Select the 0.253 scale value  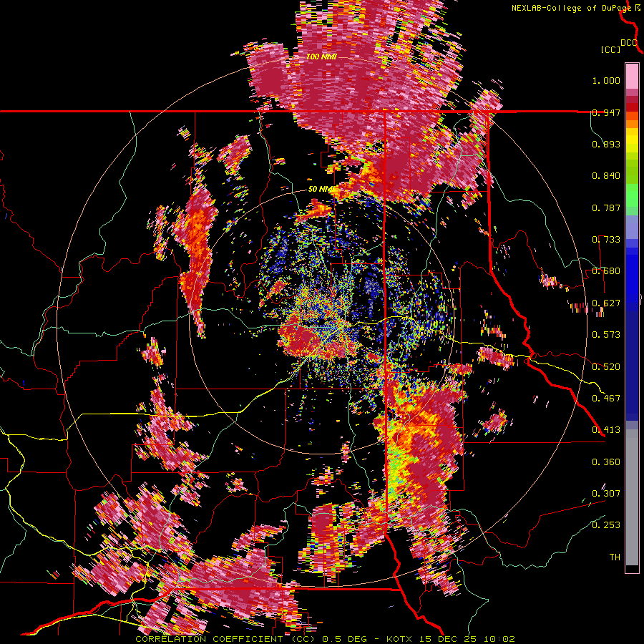coord(606,525)
